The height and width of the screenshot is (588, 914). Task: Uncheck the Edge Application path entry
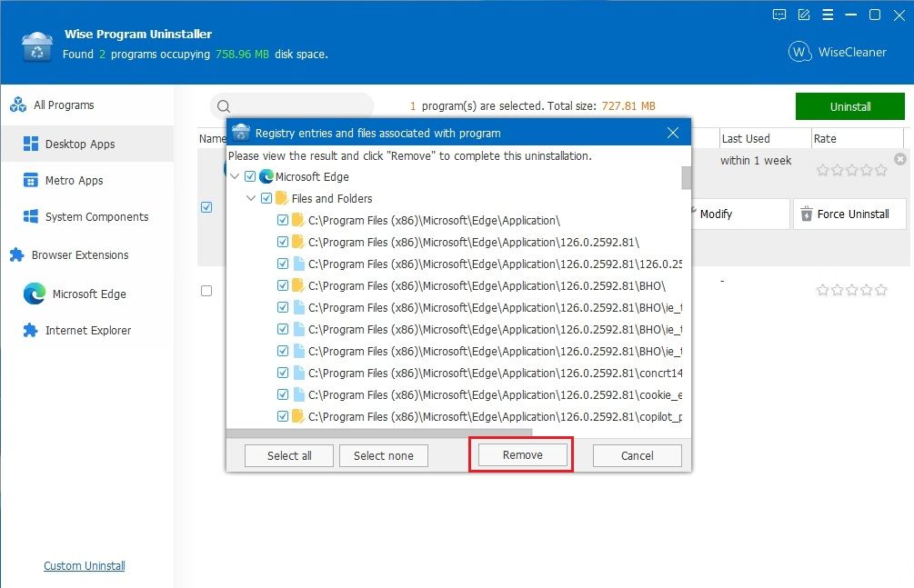tap(282, 220)
